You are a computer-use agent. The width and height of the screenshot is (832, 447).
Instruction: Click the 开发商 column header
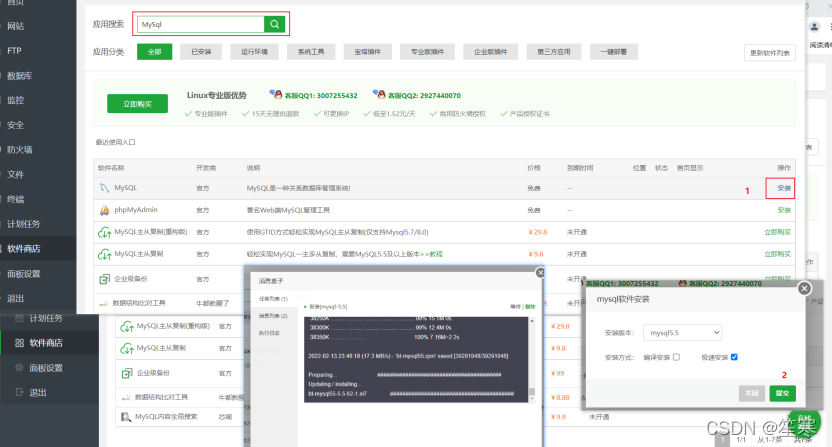[x=206, y=168]
